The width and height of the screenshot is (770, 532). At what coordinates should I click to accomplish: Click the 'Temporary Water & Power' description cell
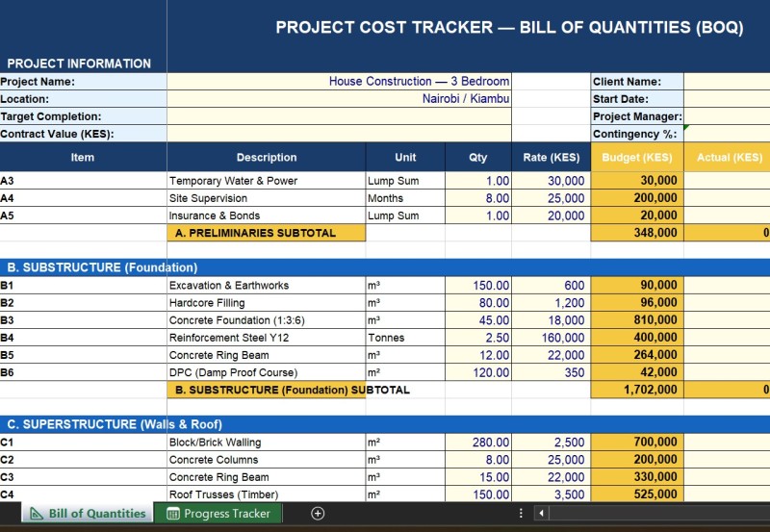coord(267,181)
